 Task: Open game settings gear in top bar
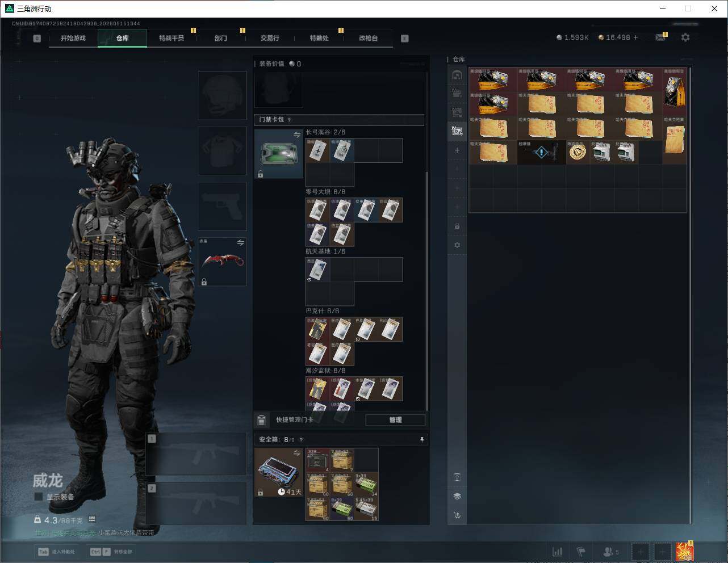[x=685, y=37]
